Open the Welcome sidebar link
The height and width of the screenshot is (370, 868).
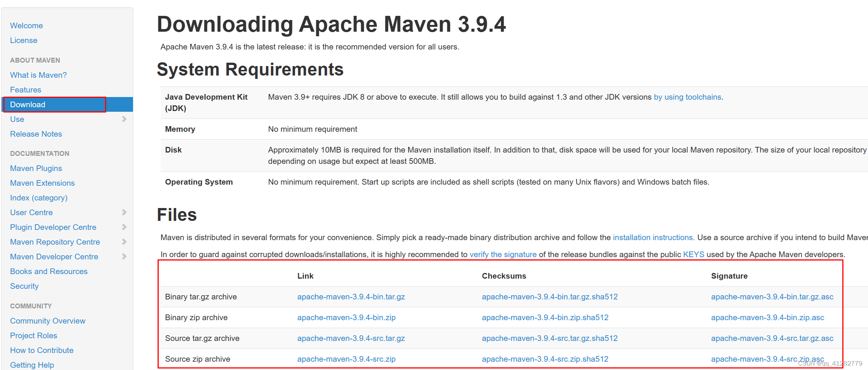click(26, 26)
